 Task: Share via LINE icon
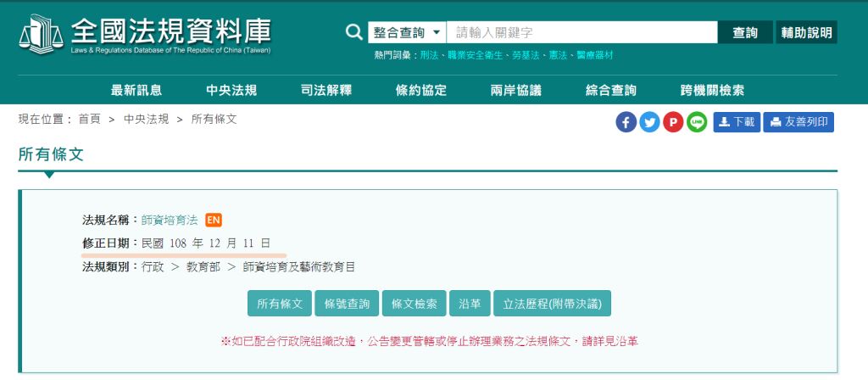(697, 122)
